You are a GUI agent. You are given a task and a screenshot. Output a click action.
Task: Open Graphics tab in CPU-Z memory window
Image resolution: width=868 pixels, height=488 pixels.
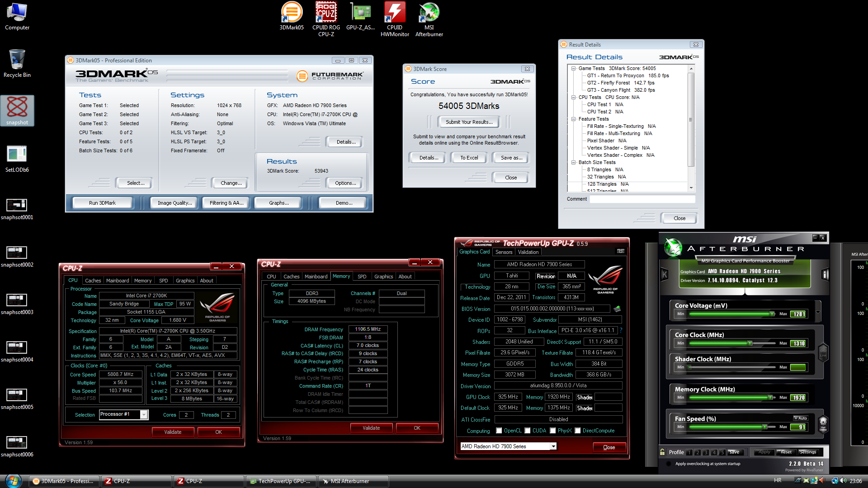[384, 277]
